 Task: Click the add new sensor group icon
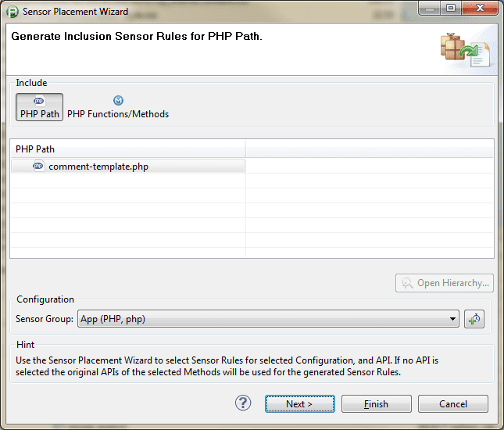(x=474, y=319)
